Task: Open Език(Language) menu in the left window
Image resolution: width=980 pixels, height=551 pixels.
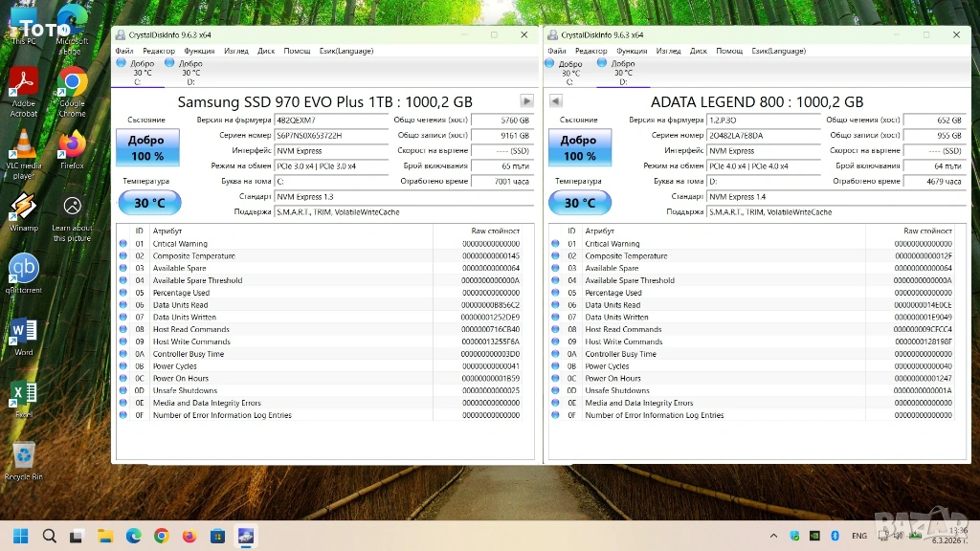Action: pyautogui.click(x=346, y=51)
